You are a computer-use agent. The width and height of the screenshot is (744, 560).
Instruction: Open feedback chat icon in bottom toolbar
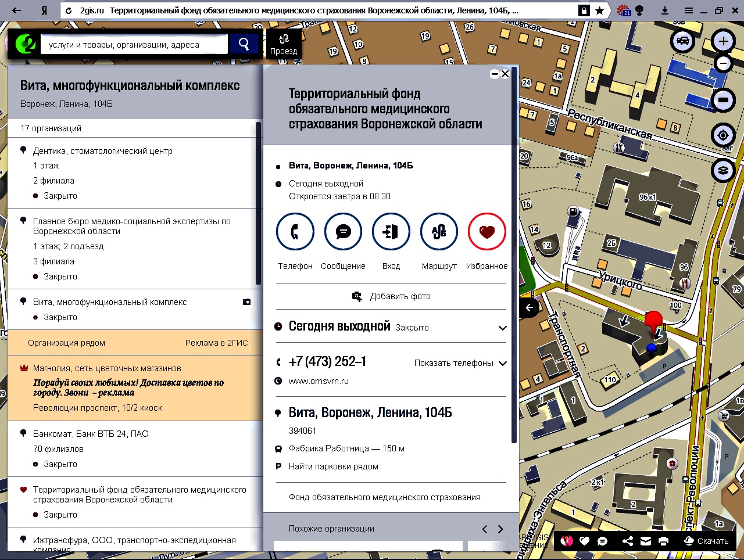pyautogui.click(x=603, y=541)
